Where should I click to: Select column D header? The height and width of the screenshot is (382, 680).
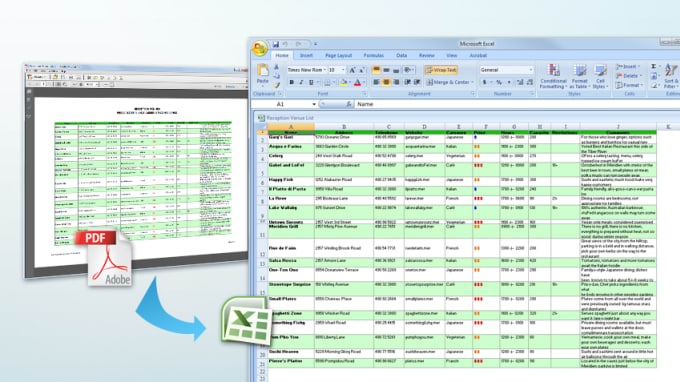(424, 127)
